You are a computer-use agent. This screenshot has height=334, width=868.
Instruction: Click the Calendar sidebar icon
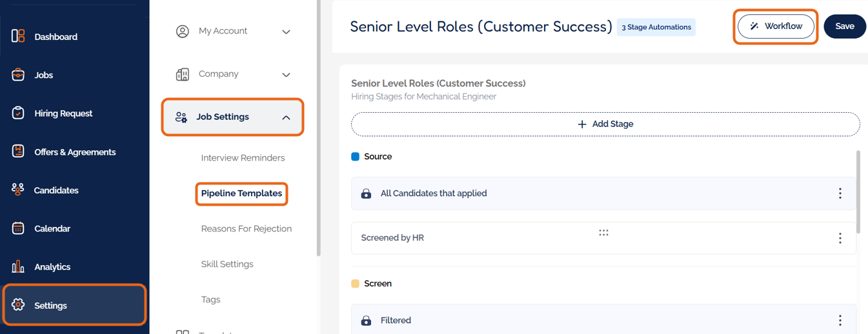[18, 228]
